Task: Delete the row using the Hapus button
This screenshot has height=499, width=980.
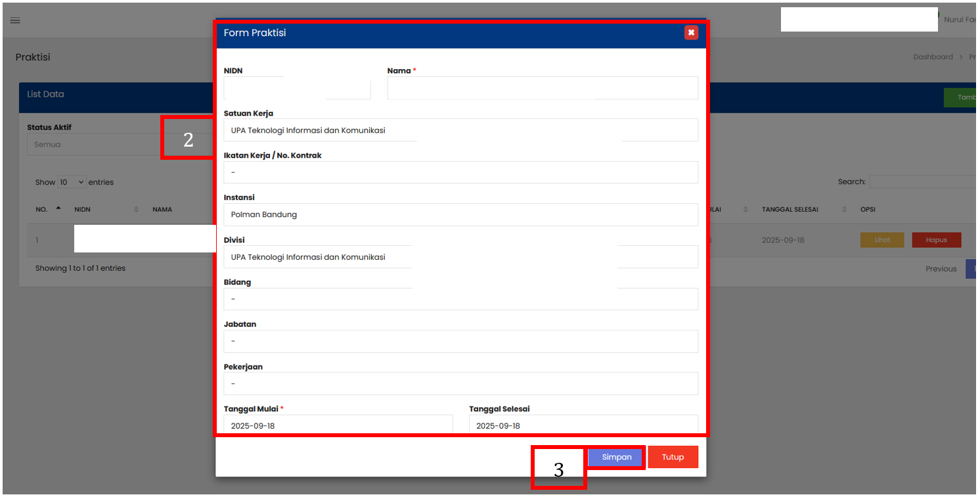Action: pos(936,240)
